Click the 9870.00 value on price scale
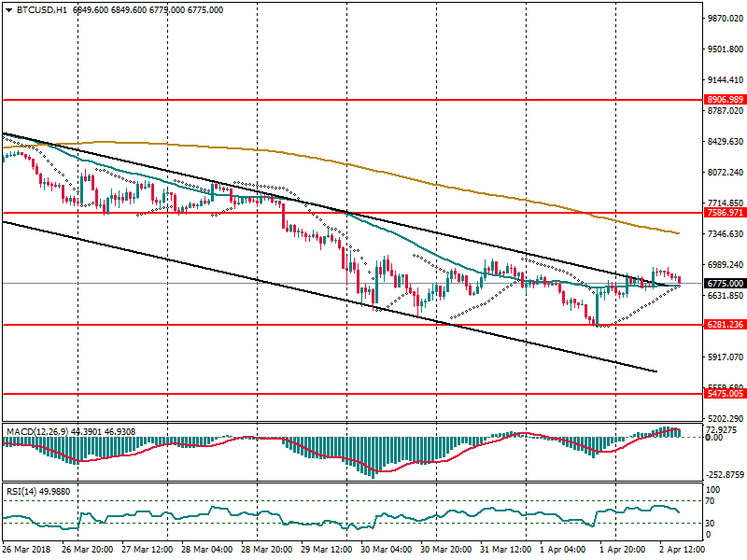Screen dimensions: 747x560 pyautogui.click(x=725, y=19)
